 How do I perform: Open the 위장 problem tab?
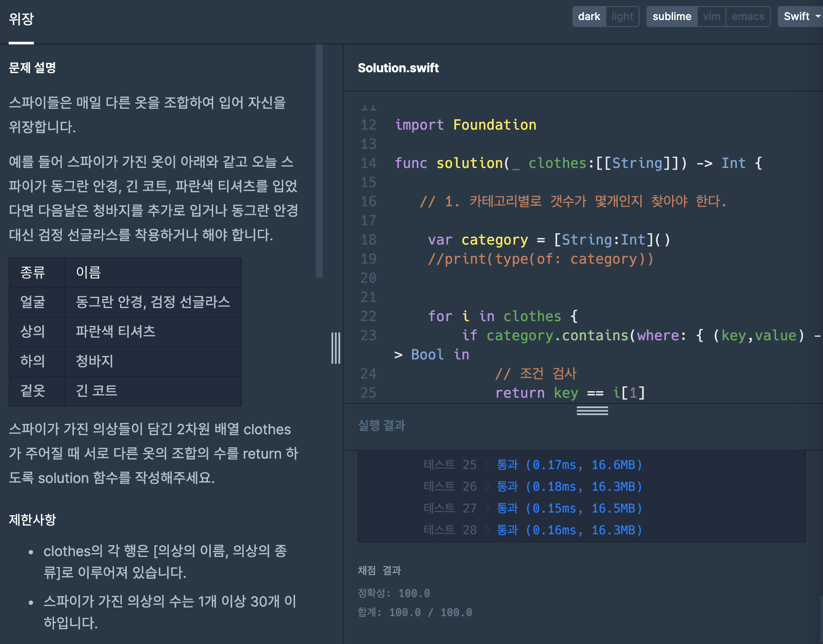[x=21, y=19]
